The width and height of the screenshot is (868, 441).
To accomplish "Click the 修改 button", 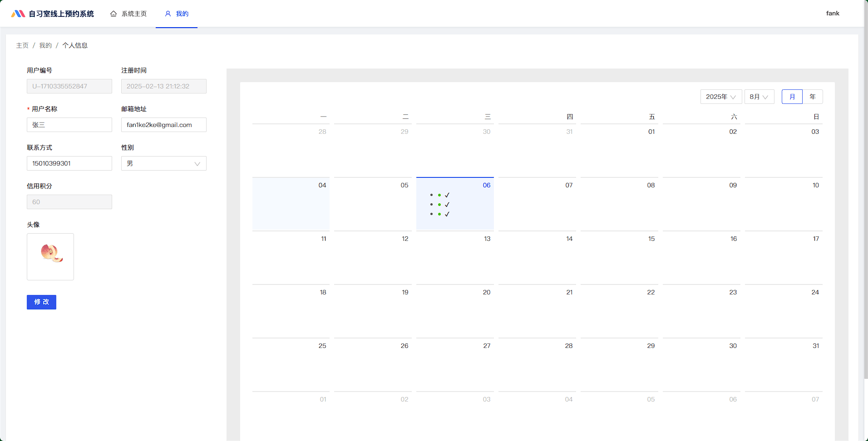I will pyautogui.click(x=41, y=302).
